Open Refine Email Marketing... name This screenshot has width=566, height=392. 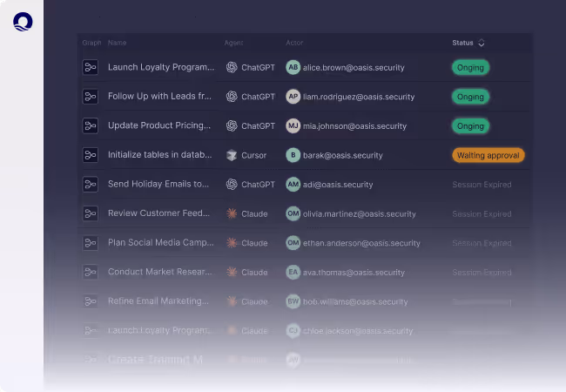click(158, 301)
